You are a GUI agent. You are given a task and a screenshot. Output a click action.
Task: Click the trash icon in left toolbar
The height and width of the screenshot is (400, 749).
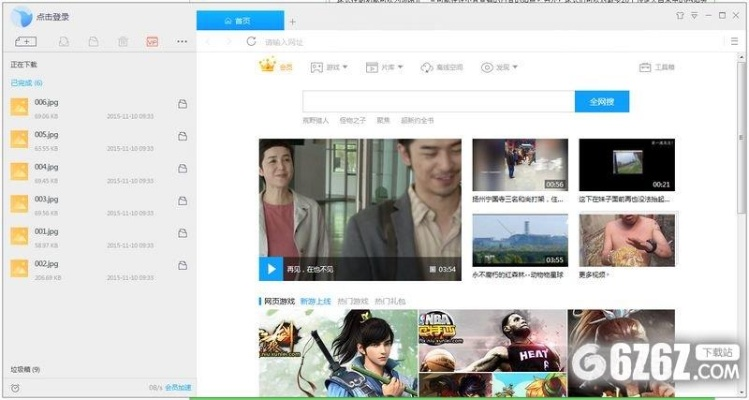coord(122,42)
